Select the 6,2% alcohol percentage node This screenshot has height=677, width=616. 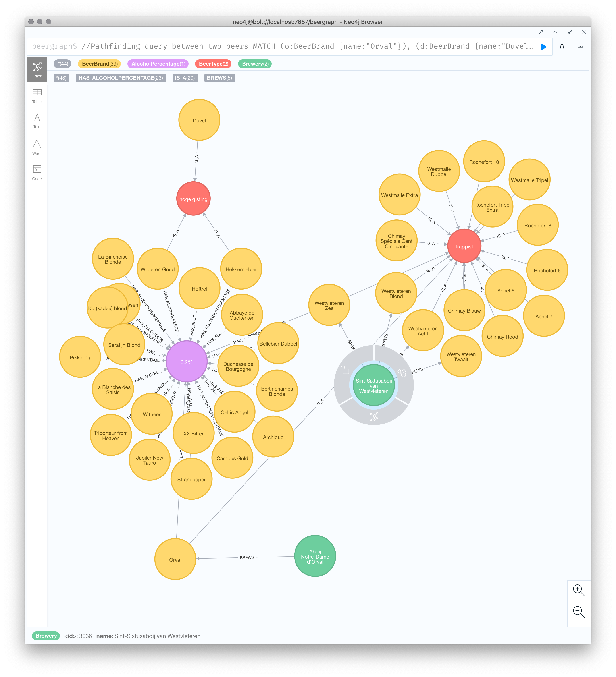pyautogui.click(x=186, y=362)
